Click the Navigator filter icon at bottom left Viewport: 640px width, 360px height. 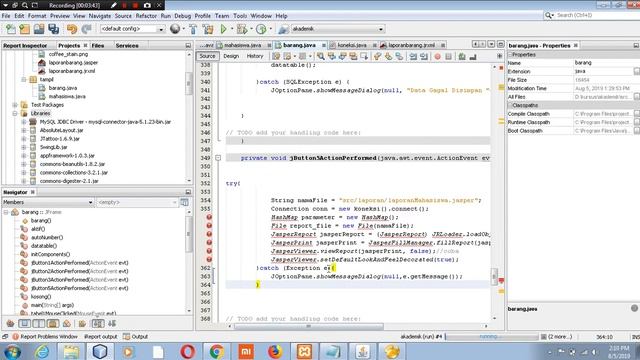coord(10,324)
